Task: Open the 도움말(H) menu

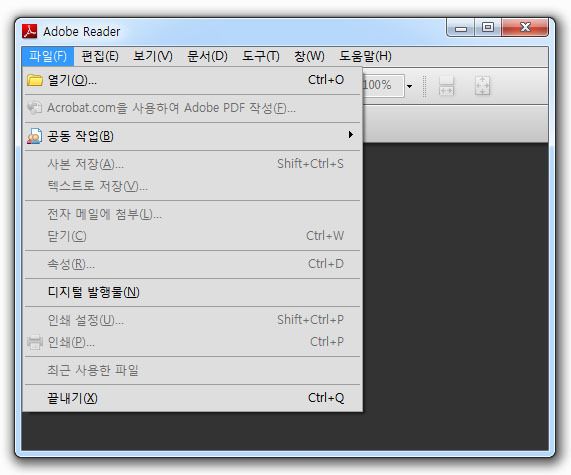Action: pos(365,56)
